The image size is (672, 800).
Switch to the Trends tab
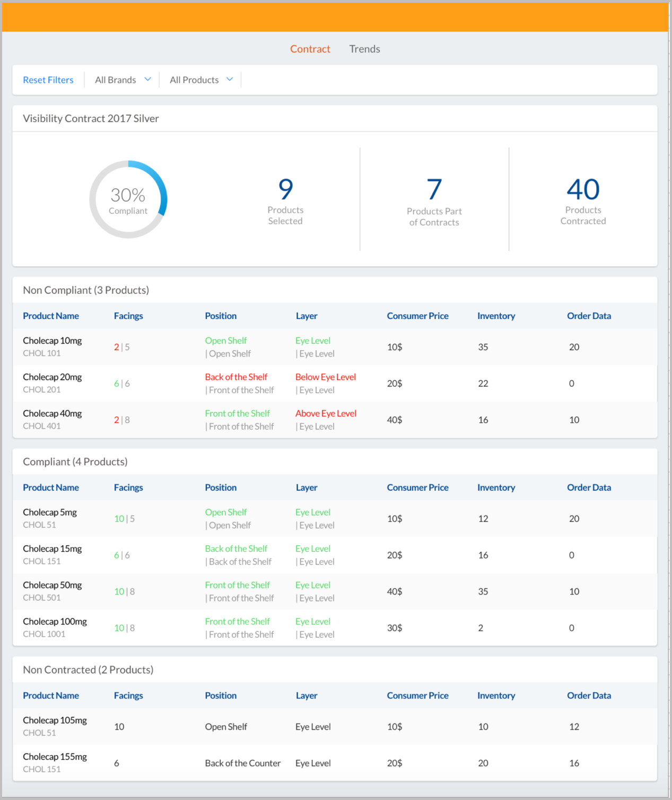point(364,49)
